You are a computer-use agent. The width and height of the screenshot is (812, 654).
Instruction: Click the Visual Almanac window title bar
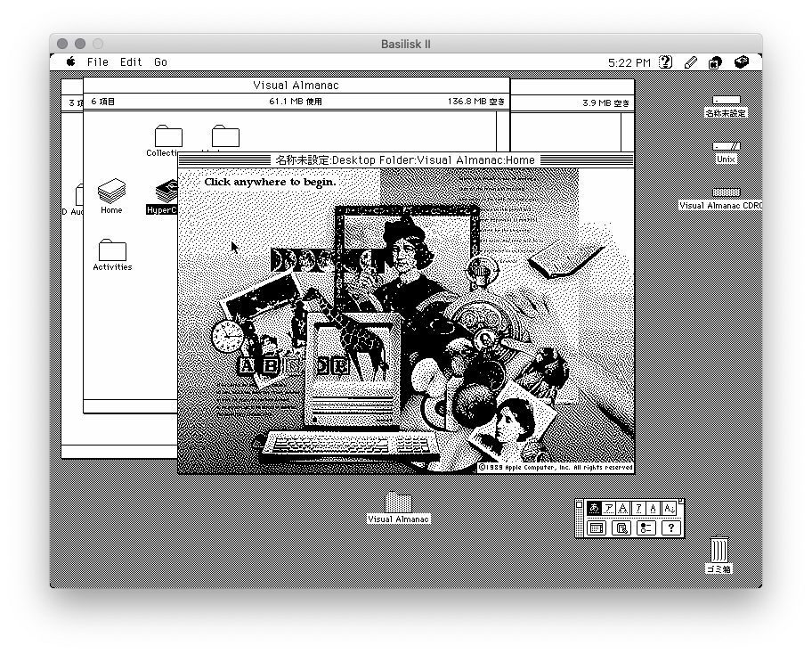tap(296, 86)
